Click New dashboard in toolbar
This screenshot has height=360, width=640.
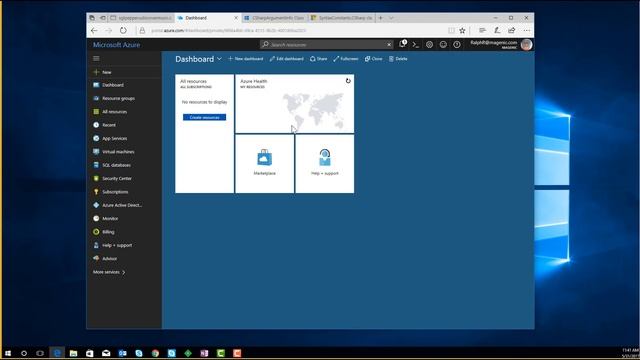point(246,59)
